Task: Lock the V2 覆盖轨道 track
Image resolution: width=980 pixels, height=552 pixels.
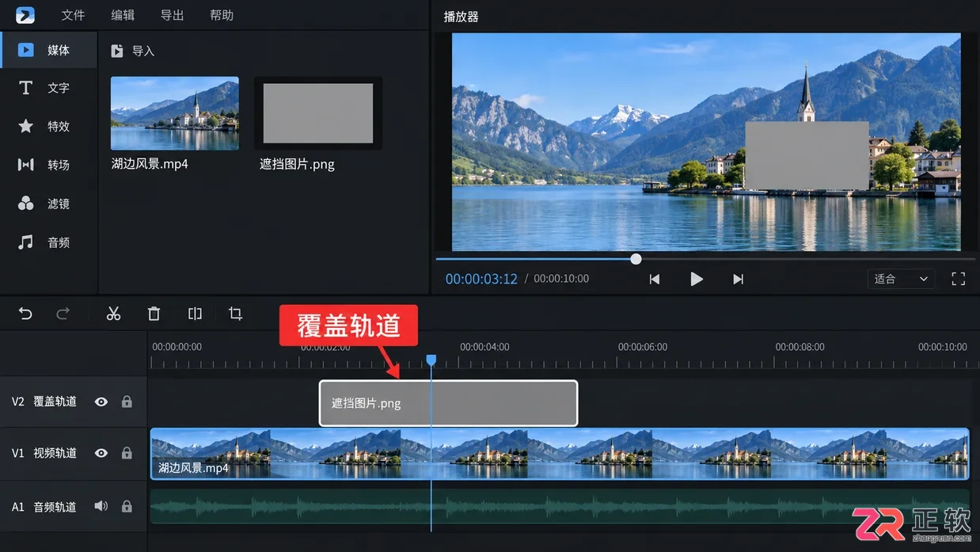Action: 127,402
